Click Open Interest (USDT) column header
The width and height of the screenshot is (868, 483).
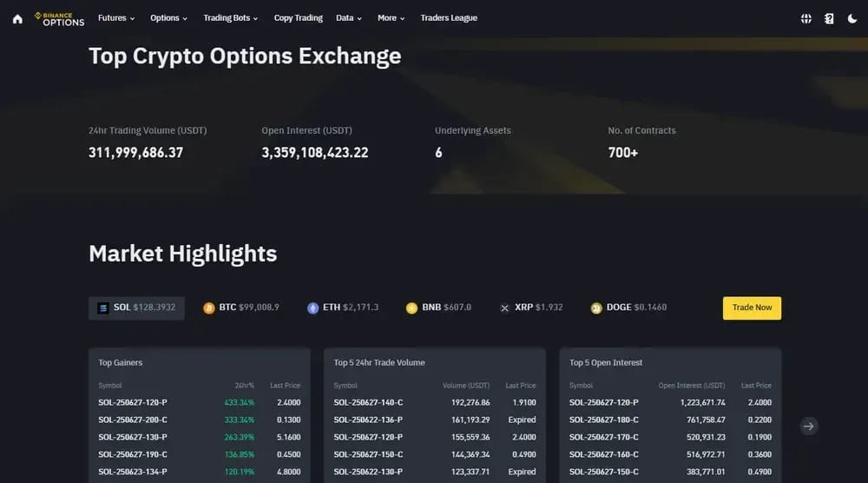pyautogui.click(x=692, y=386)
